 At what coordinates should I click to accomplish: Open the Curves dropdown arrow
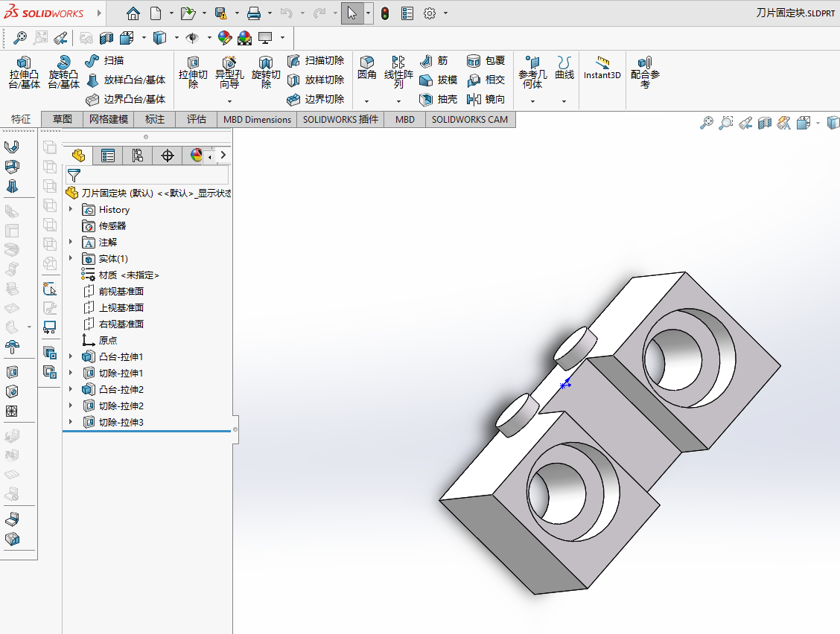point(564,101)
